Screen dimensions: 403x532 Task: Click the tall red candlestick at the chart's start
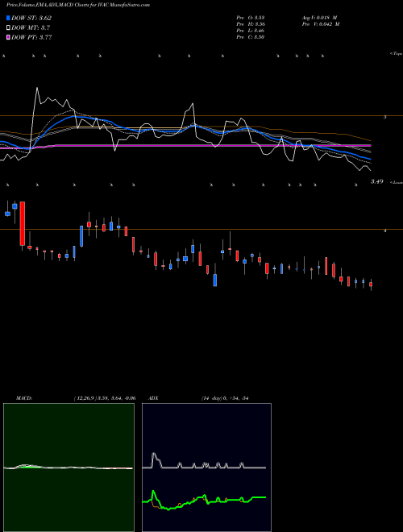[x=23, y=223]
